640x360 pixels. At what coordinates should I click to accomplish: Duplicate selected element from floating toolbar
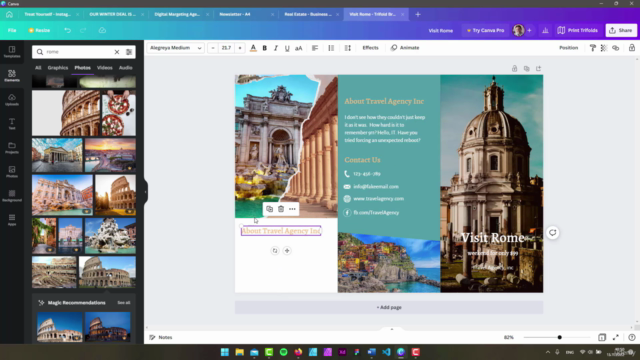click(x=269, y=209)
